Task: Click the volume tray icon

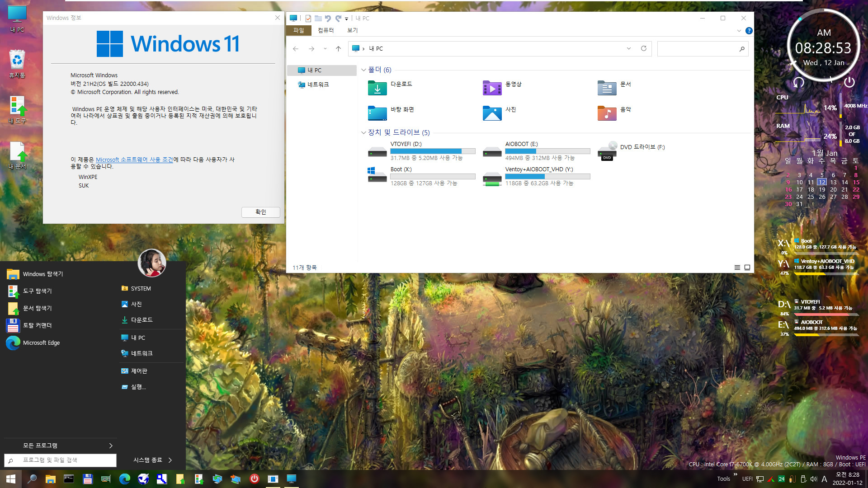Action: [x=813, y=479]
